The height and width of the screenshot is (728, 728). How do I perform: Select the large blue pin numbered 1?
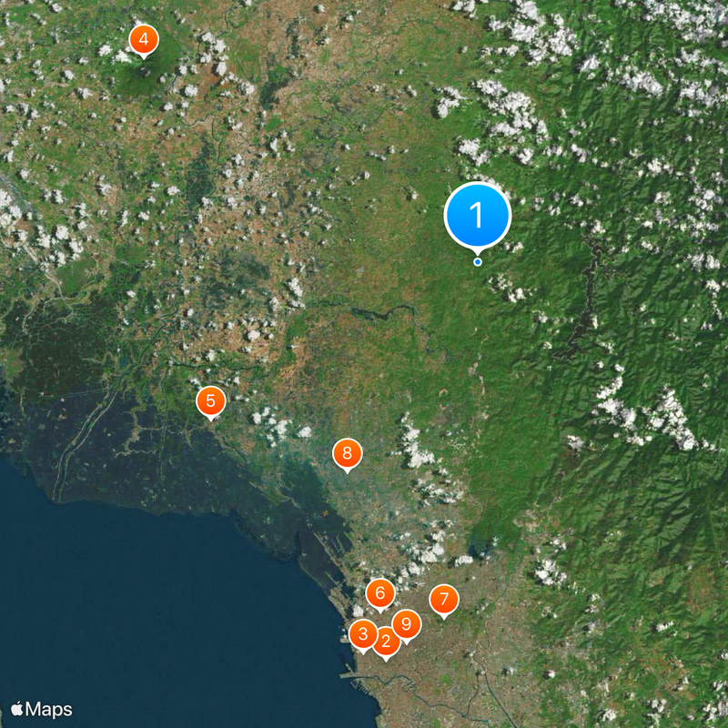[x=477, y=215]
